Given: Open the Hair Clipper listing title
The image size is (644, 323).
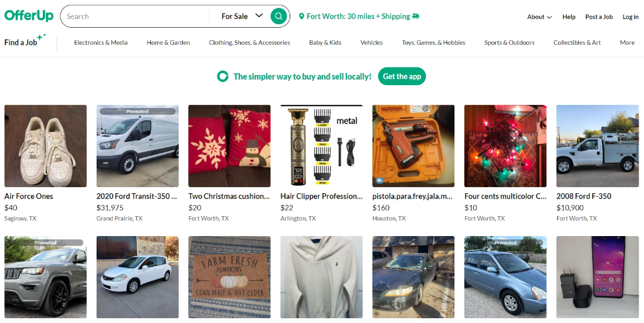Looking at the screenshot, I should 322,196.
